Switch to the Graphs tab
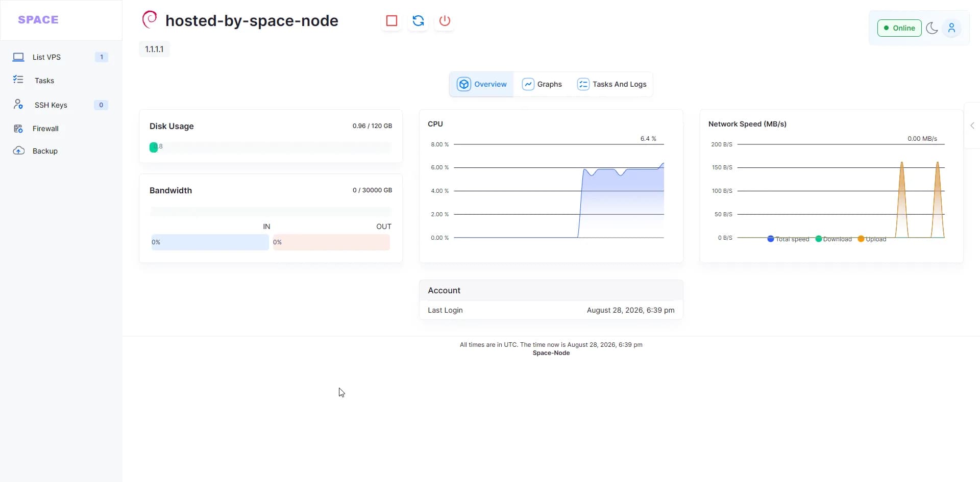The width and height of the screenshot is (980, 482). (x=542, y=84)
